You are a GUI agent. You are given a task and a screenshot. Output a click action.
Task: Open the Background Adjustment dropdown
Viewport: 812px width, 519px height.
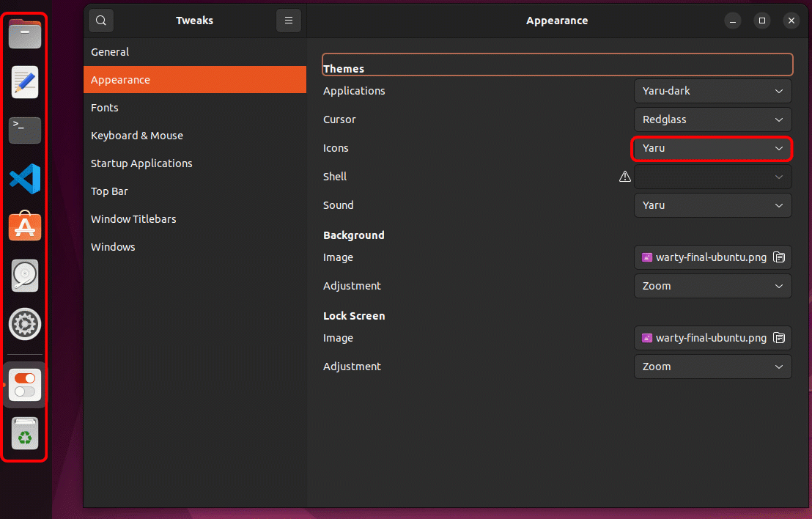(x=712, y=286)
